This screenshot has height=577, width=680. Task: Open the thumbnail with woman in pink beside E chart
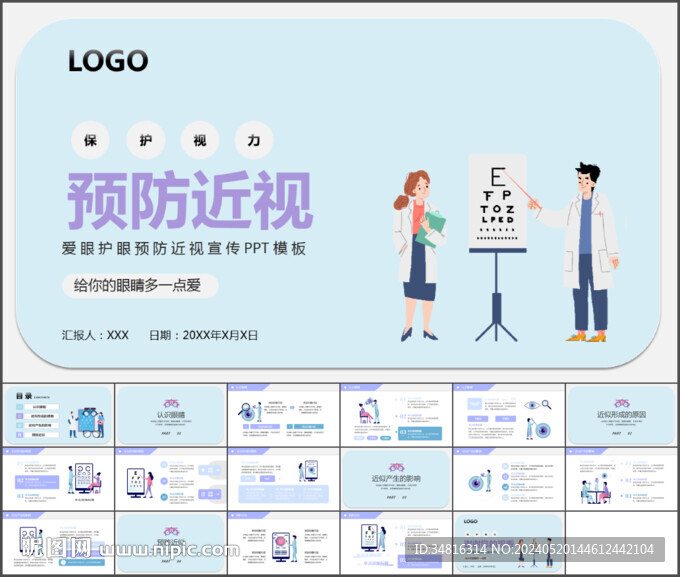[171, 479]
